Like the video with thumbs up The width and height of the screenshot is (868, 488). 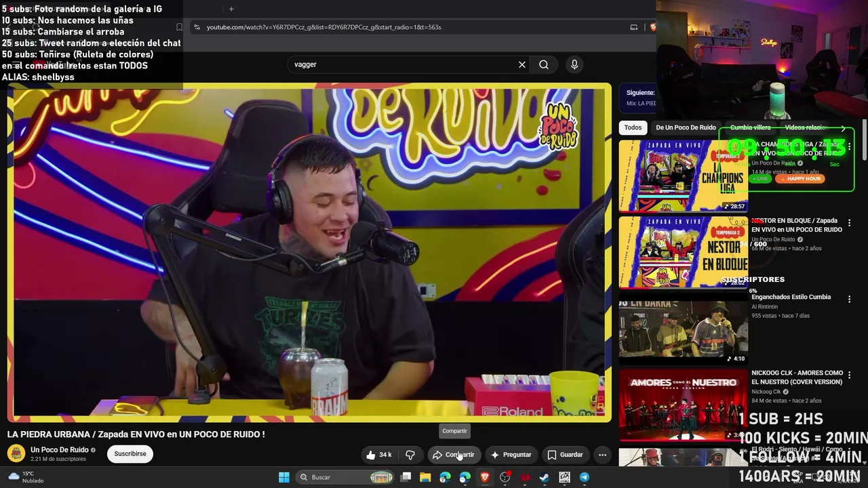(379, 455)
